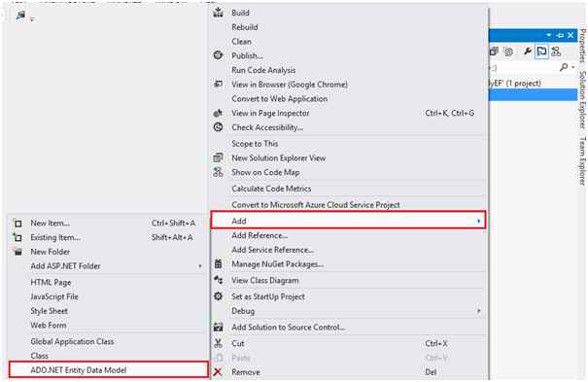Click the Publish globe icon
This screenshot has width=588, height=382.
[x=218, y=55]
